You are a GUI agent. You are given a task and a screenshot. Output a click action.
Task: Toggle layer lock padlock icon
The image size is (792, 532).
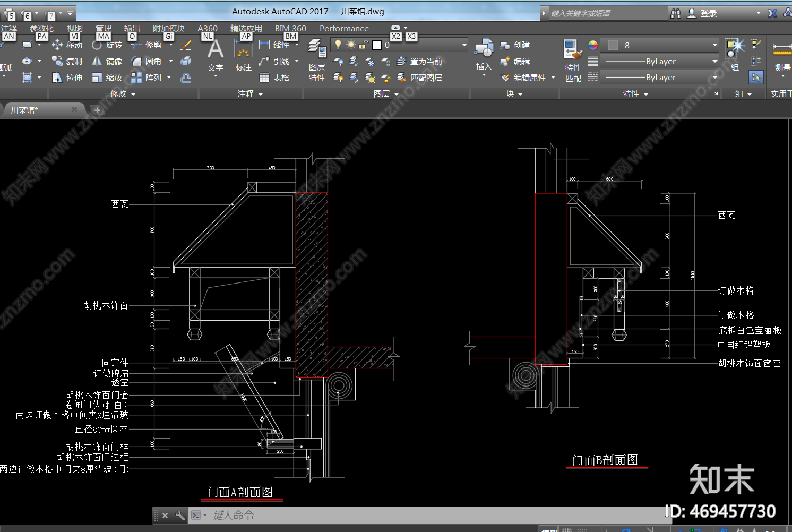click(364, 45)
